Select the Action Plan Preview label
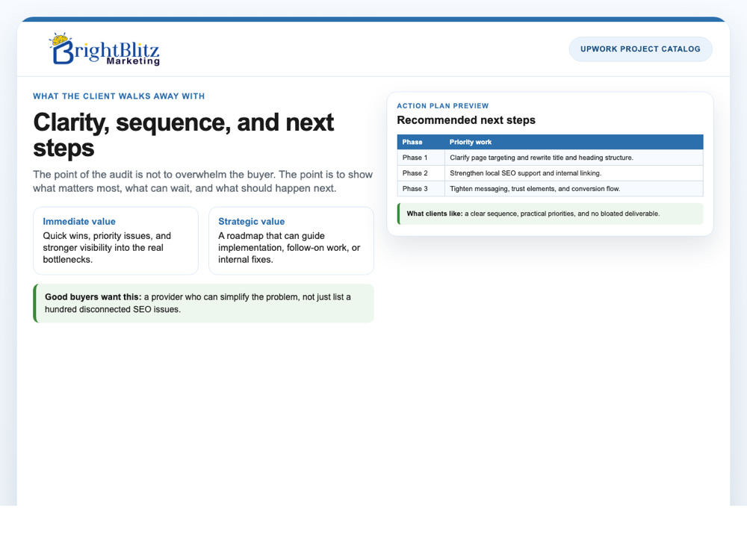 [x=442, y=106]
